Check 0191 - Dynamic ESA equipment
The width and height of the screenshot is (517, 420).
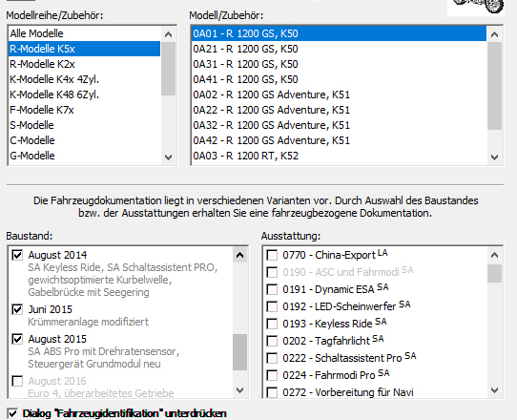click(272, 289)
